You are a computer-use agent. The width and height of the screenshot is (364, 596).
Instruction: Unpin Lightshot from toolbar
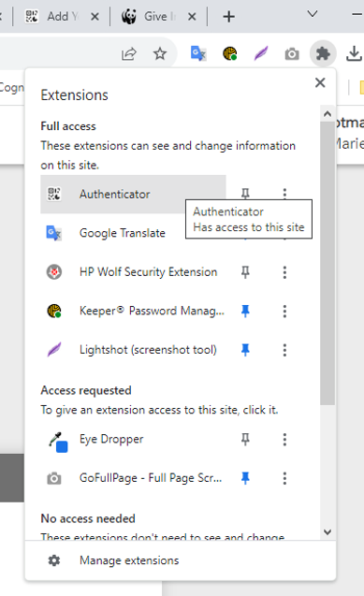(245, 350)
